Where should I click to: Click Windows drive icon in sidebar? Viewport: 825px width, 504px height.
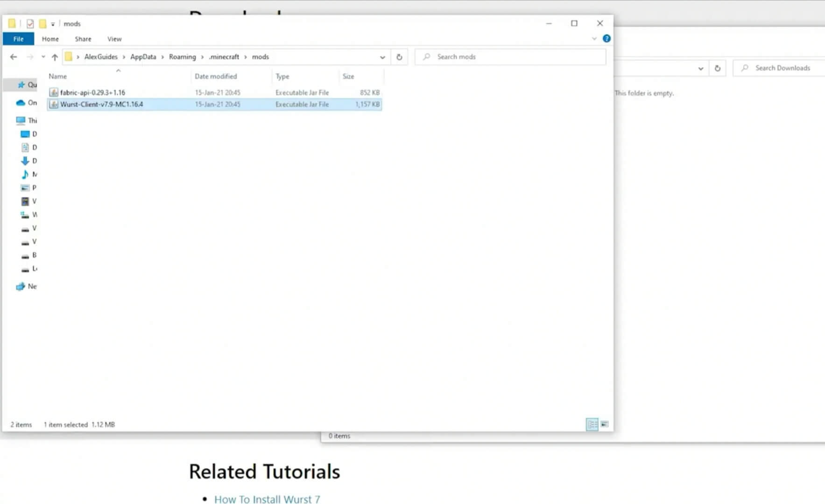click(25, 215)
